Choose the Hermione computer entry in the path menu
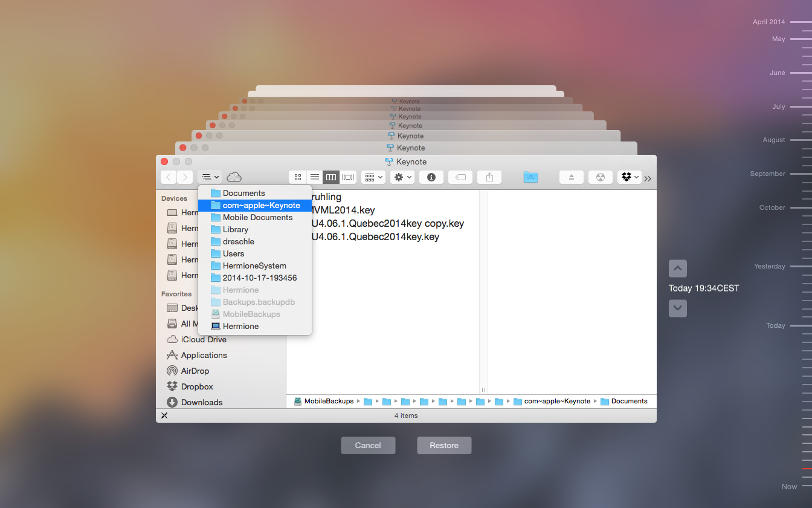 pyautogui.click(x=255, y=326)
